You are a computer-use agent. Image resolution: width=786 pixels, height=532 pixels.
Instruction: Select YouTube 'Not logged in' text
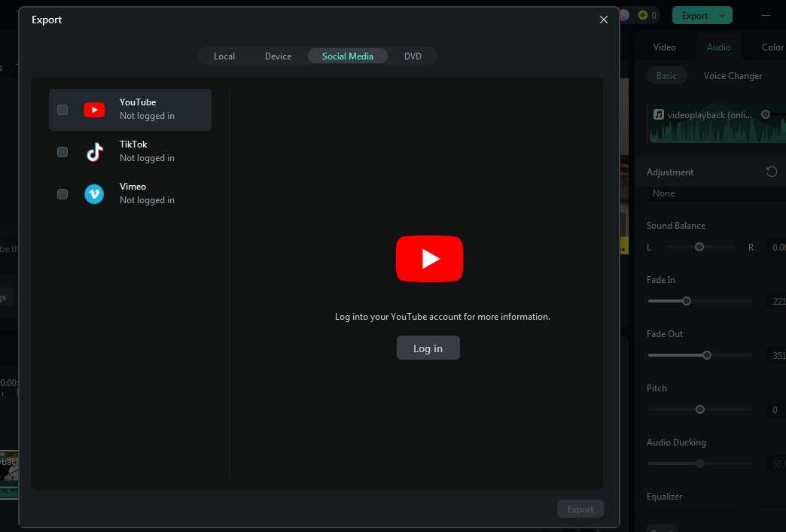pyautogui.click(x=147, y=116)
